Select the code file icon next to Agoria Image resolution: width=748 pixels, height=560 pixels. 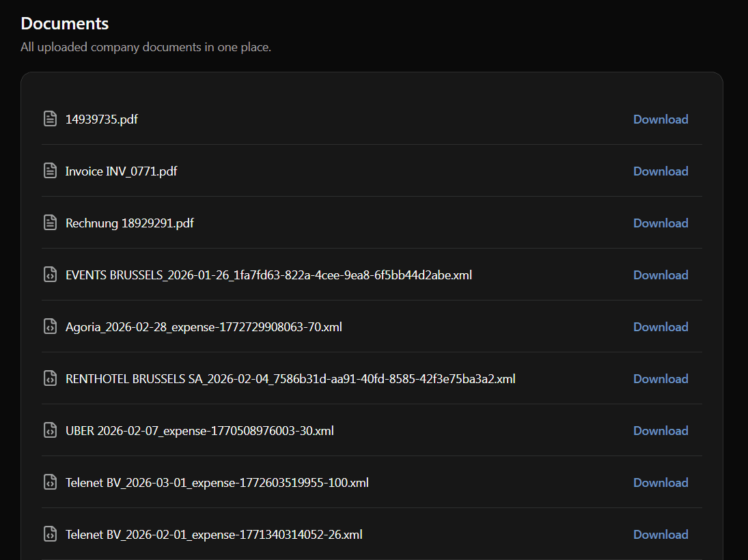pyautogui.click(x=50, y=326)
